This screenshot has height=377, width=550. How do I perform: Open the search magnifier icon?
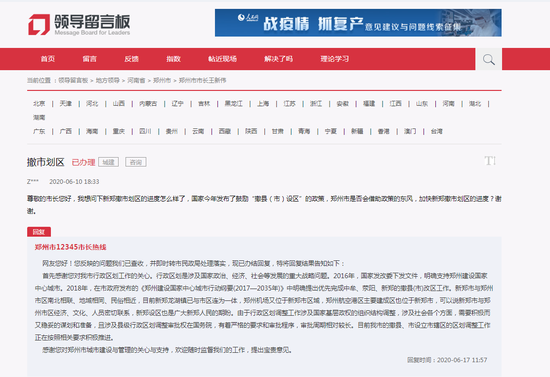pos(489,59)
